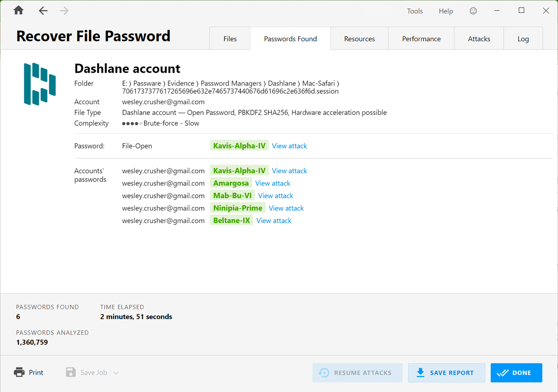558x392 pixels.
Task: Select the Kavis-Alpha-IV password badge
Action: pos(239,145)
